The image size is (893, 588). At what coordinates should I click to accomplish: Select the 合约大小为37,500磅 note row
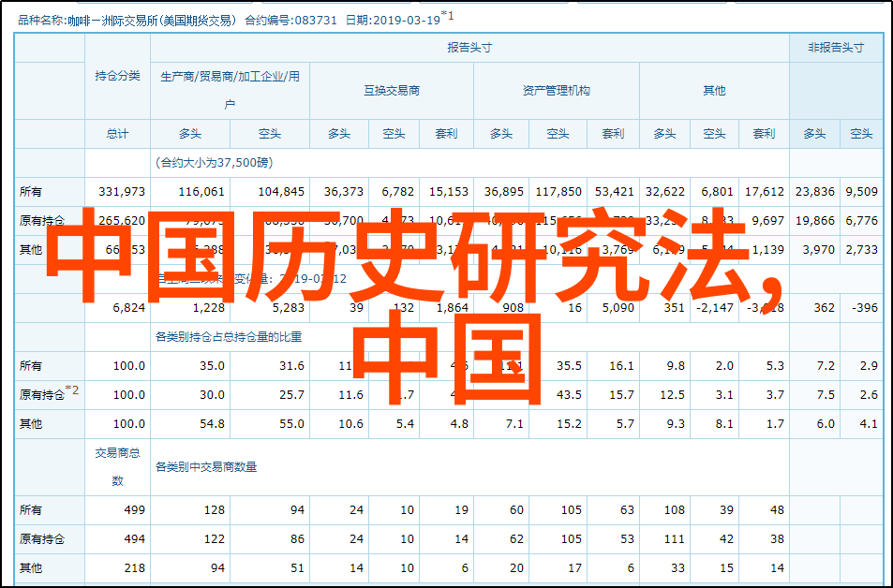coord(215,162)
